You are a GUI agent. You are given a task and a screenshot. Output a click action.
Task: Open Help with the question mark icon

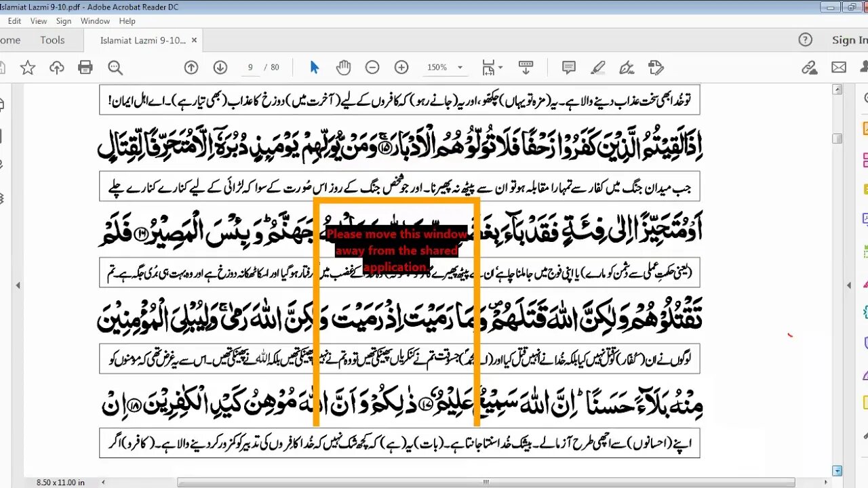(805, 40)
